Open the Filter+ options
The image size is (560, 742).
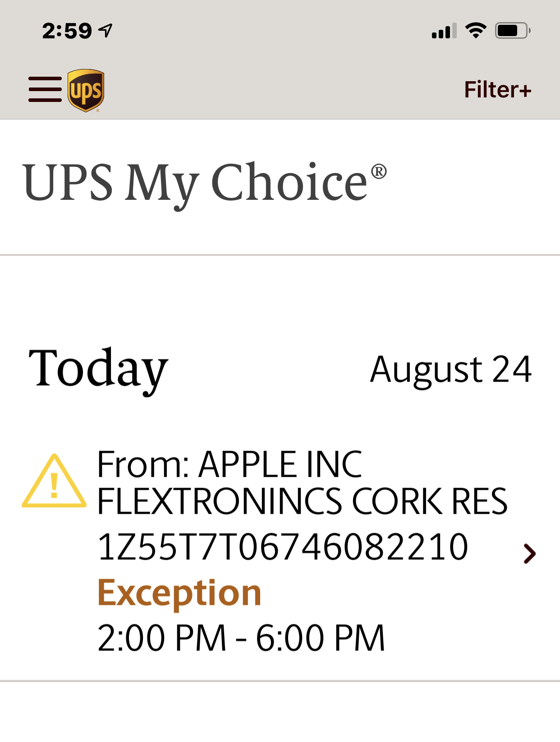tap(498, 89)
